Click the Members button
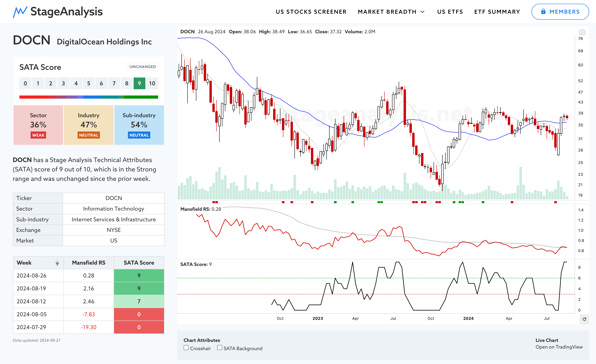596x364 pixels. [x=560, y=12]
